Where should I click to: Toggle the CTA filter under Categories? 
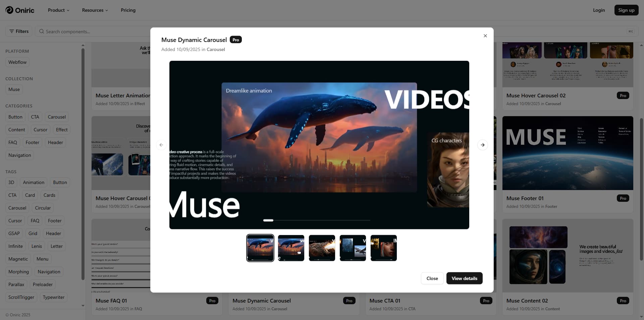[x=35, y=117]
